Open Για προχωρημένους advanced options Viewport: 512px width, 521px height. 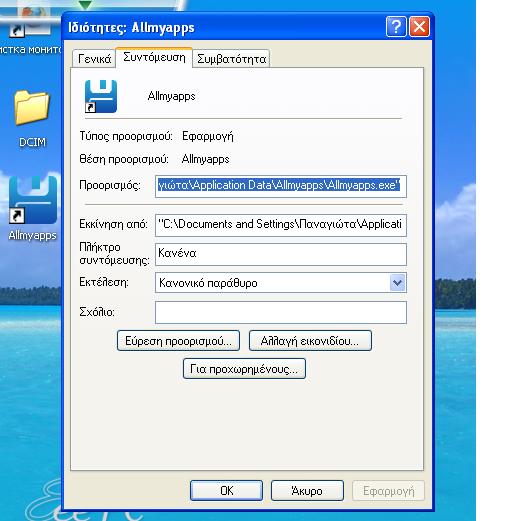click(244, 369)
